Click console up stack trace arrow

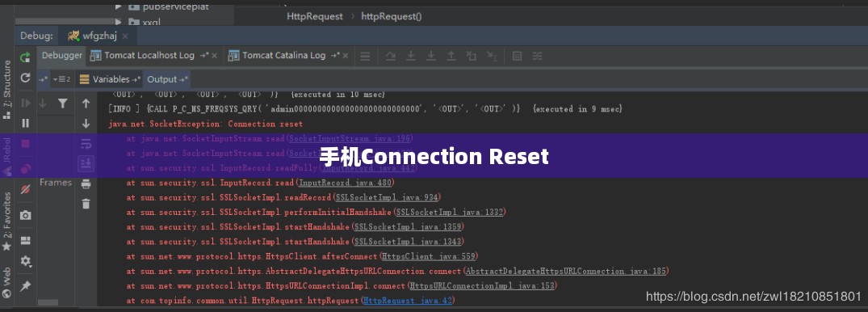pyautogui.click(x=86, y=103)
